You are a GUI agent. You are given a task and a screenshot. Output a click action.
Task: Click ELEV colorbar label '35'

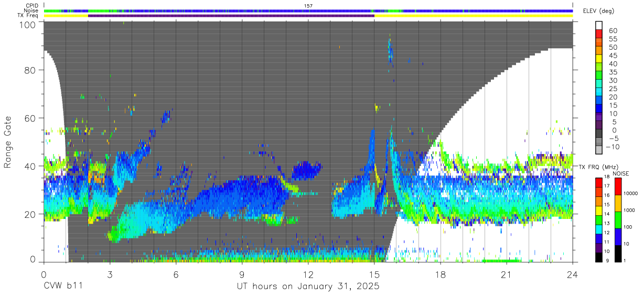613,72
